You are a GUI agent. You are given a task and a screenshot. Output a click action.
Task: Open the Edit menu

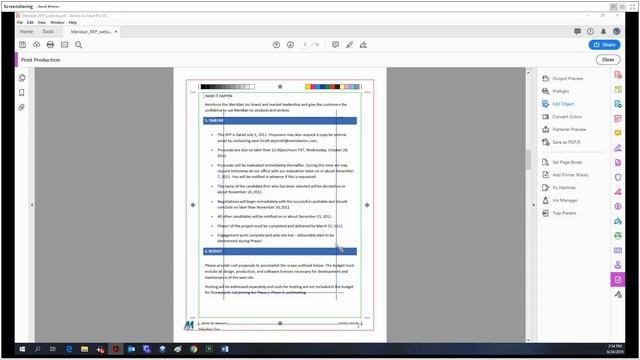tap(30, 22)
